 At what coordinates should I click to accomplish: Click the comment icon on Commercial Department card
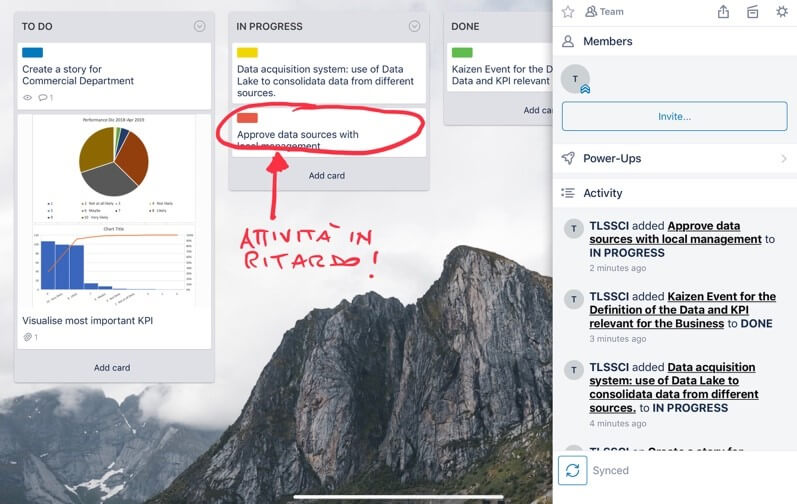[x=44, y=98]
